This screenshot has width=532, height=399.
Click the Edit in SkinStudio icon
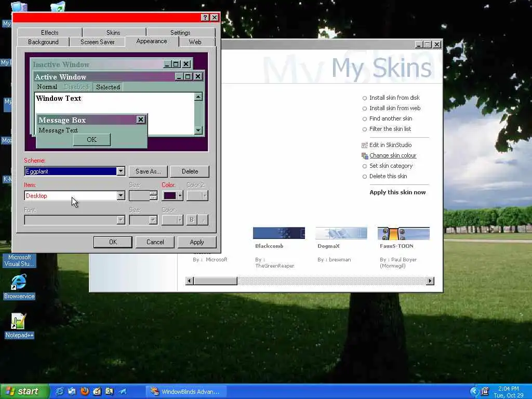click(x=364, y=145)
